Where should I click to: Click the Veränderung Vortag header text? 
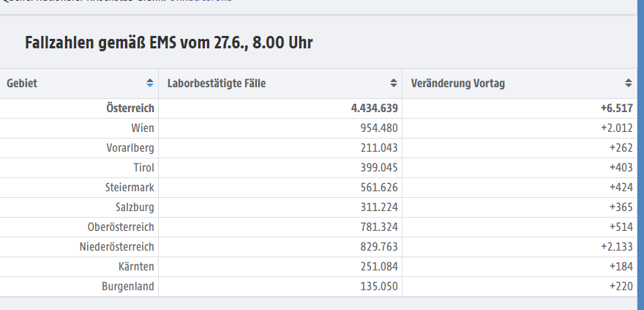click(458, 84)
